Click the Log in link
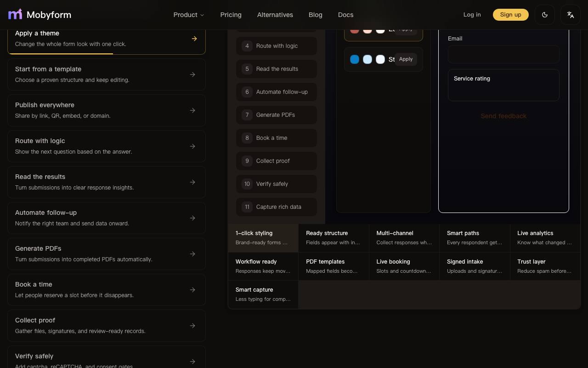This screenshot has height=368, width=588. coord(472,15)
